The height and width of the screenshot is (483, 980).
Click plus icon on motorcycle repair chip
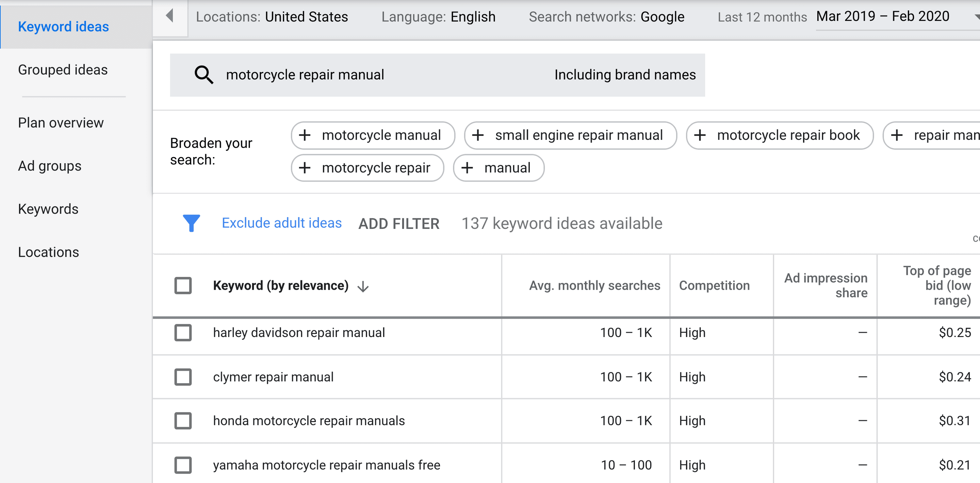pyautogui.click(x=304, y=168)
